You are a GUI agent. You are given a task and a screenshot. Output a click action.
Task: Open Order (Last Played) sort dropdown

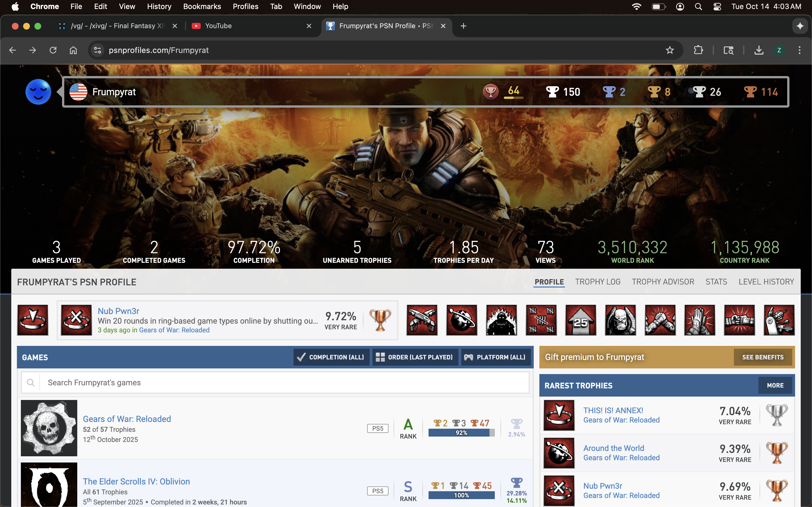pos(415,357)
